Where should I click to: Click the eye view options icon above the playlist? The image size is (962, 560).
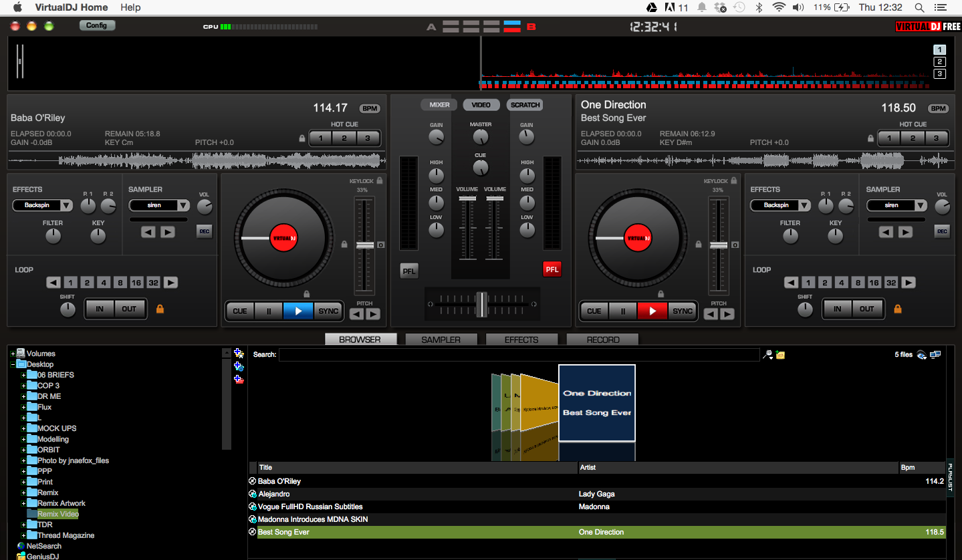(x=922, y=355)
